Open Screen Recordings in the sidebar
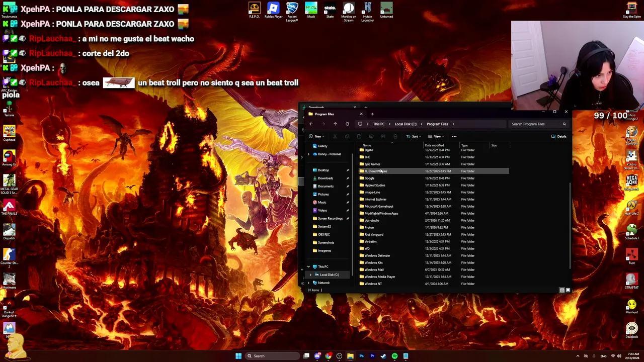644x362 pixels. tap(330, 219)
